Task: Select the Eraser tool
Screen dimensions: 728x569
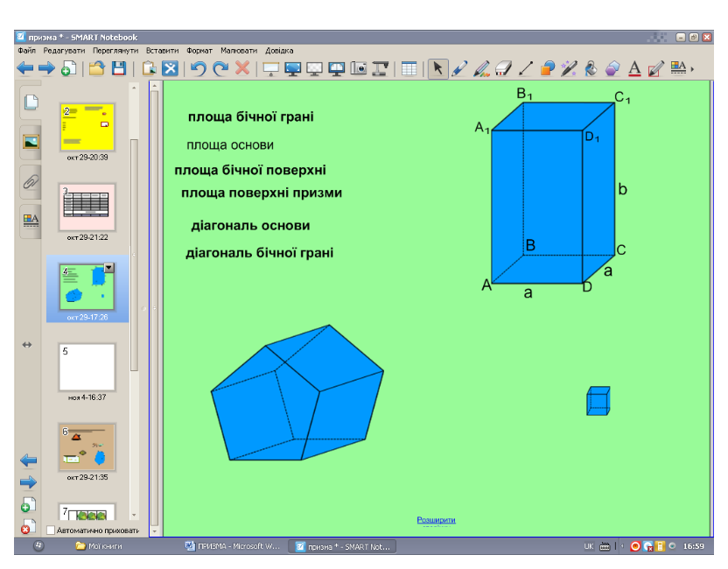Action: tap(502, 68)
